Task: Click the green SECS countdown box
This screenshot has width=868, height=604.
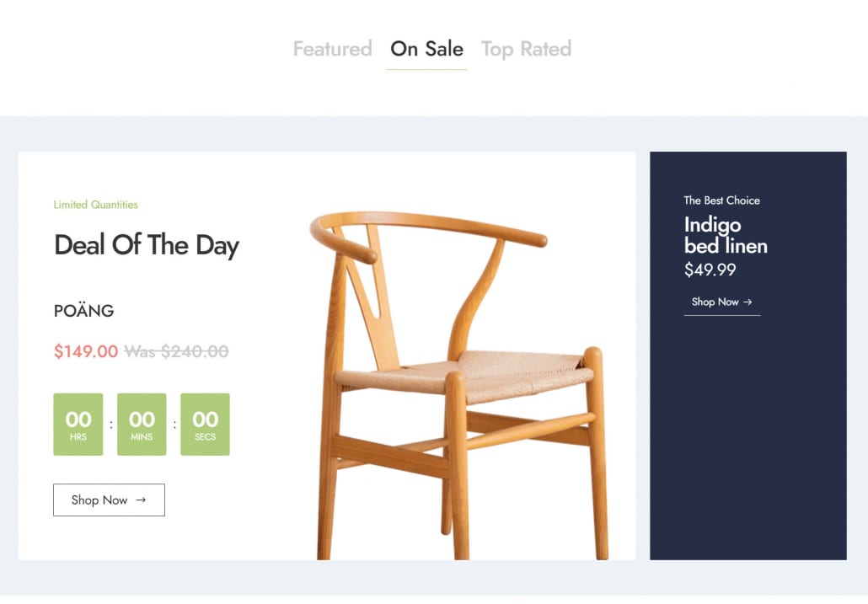Action: pos(205,424)
